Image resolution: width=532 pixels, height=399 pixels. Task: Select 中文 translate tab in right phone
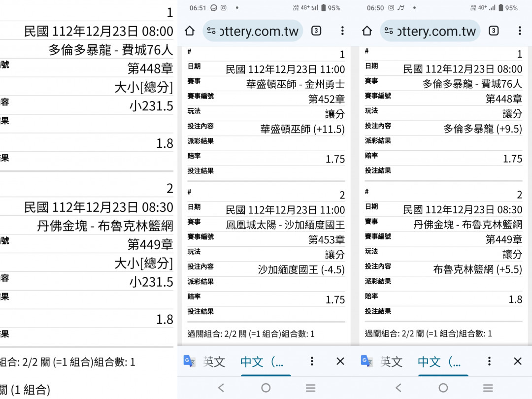[439, 362]
